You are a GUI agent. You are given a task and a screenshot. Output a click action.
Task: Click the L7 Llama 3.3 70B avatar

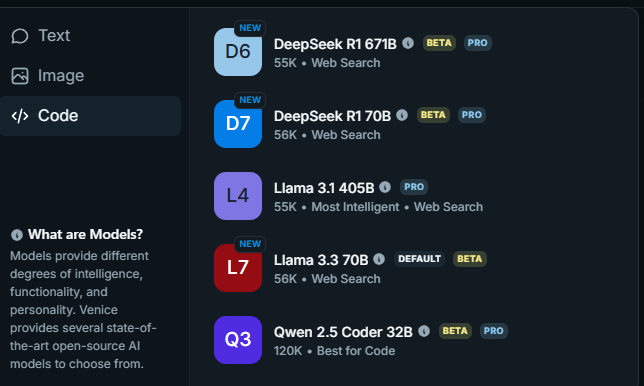[238, 268]
